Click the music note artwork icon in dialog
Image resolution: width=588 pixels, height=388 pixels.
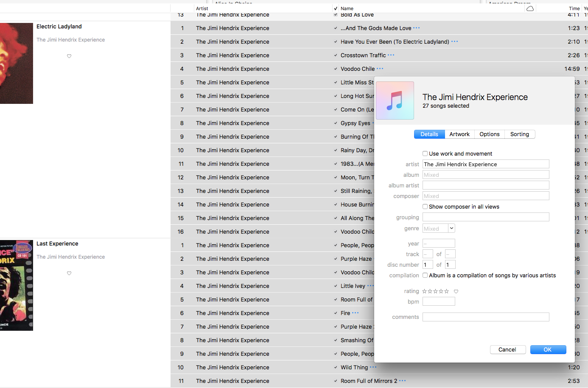pyautogui.click(x=395, y=100)
